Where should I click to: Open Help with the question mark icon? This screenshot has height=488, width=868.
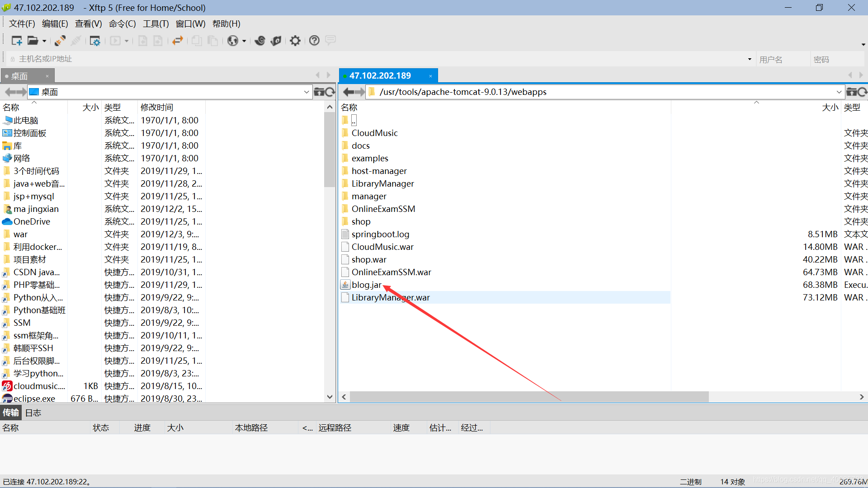(x=314, y=41)
